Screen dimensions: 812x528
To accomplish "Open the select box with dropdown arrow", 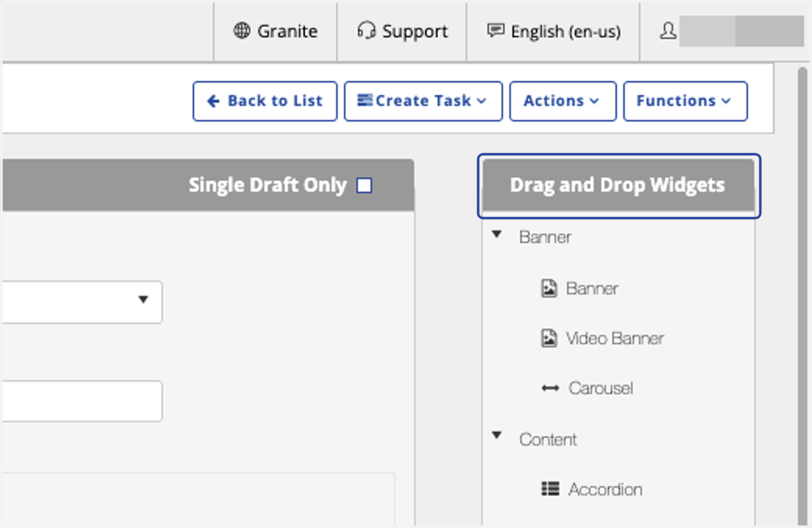I will [81, 302].
